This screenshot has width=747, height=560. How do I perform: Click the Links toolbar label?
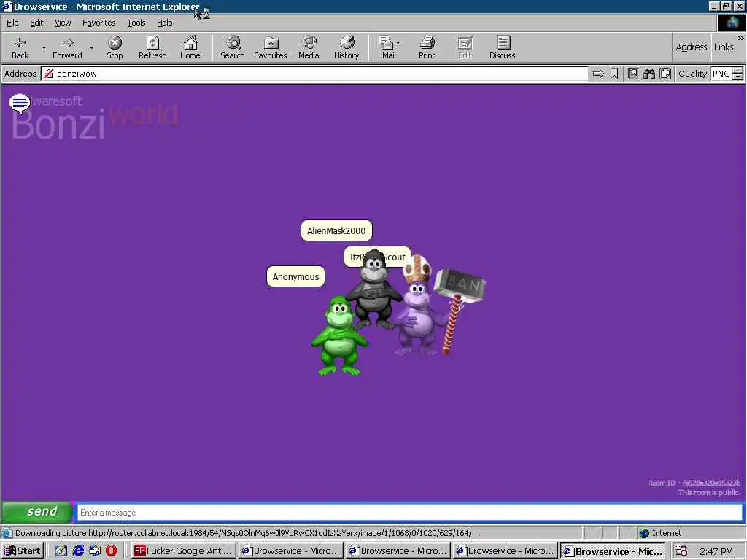(724, 47)
